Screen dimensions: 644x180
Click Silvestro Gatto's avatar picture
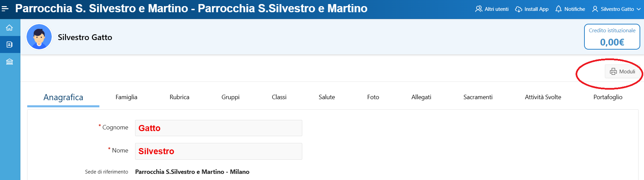(x=39, y=37)
